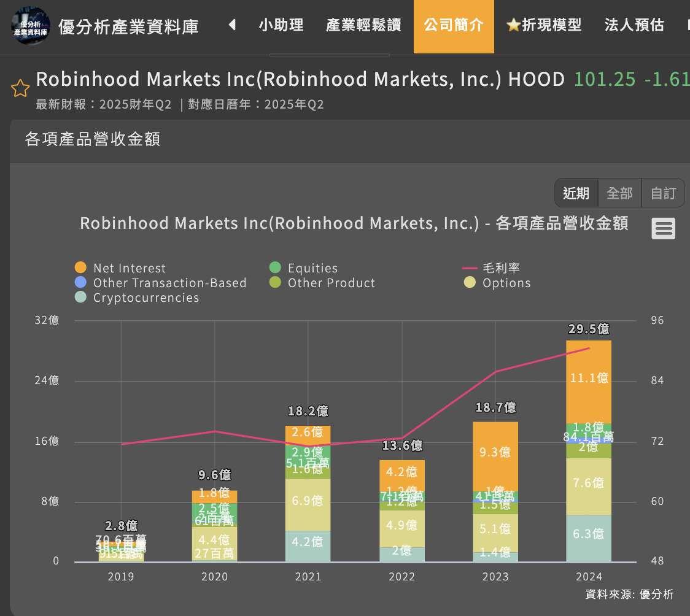Viewport: 690px width, 616px height.
Task: Click the 2023 Options segment 5.1億
Action: [495, 533]
